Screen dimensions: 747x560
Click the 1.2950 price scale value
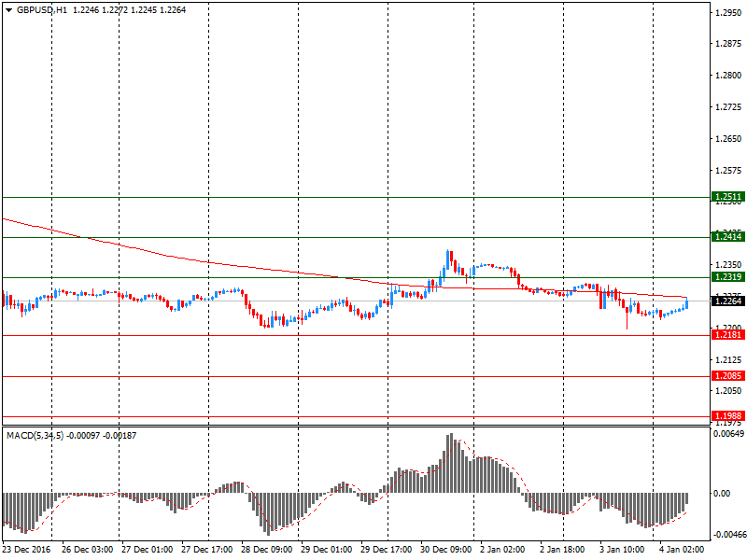pos(728,13)
